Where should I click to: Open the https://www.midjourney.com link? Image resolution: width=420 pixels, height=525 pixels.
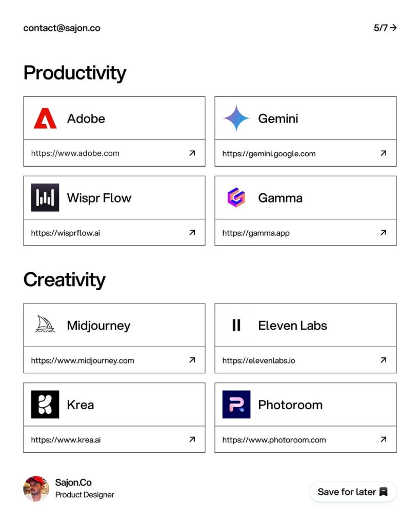coord(83,360)
